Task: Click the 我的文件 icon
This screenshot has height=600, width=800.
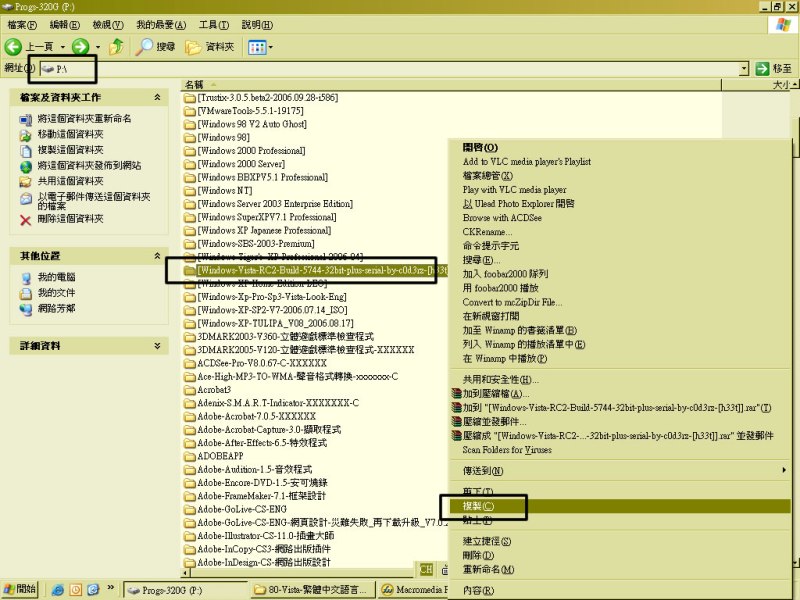Action: [x=26, y=293]
